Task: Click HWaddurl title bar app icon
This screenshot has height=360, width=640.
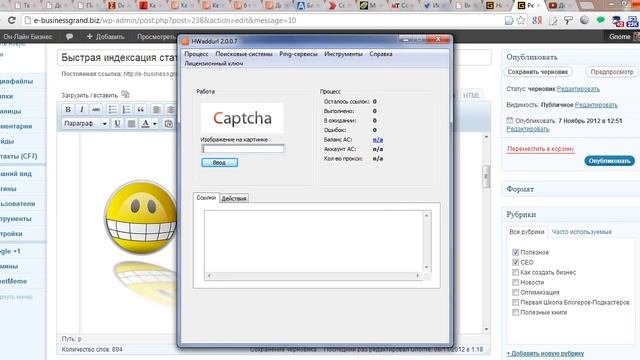Action: click(186, 41)
